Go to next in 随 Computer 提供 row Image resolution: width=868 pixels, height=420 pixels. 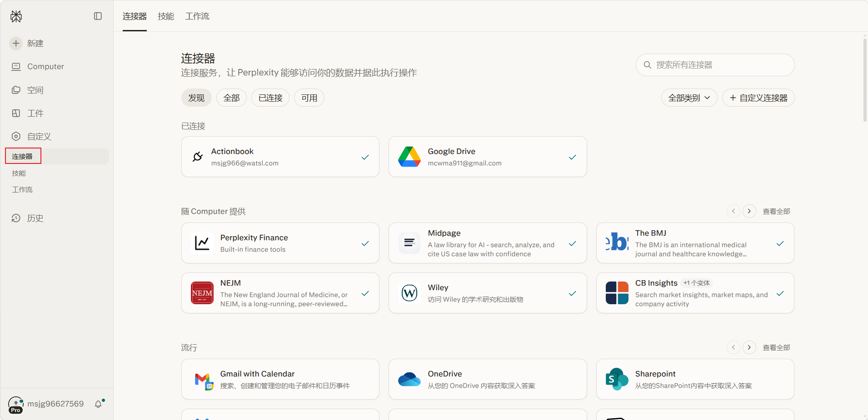pyautogui.click(x=749, y=211)
